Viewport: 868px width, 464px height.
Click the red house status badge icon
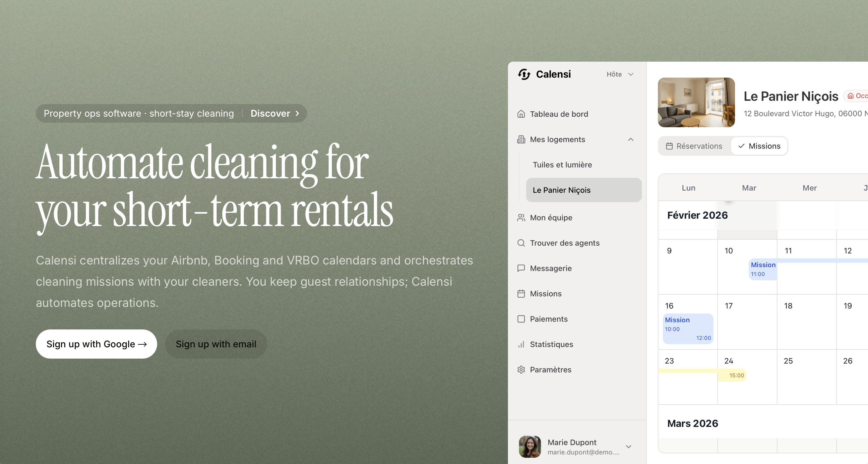click(x=850, y=96)
